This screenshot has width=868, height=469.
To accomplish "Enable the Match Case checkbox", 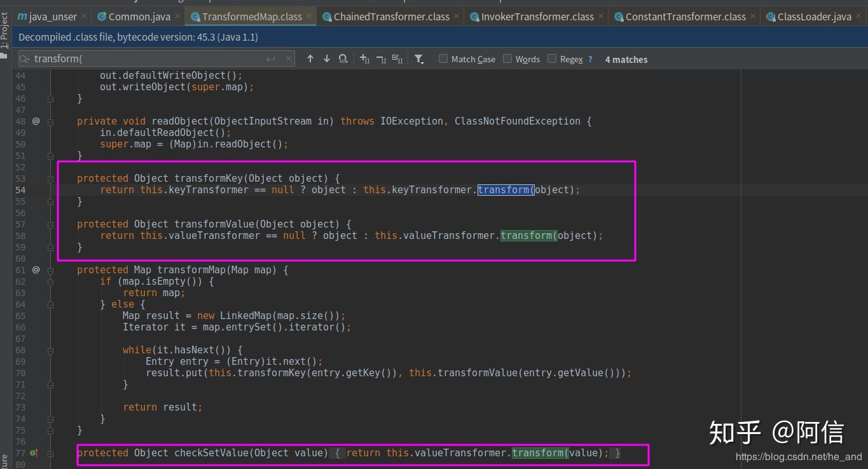I will click(x=443, y=59).
